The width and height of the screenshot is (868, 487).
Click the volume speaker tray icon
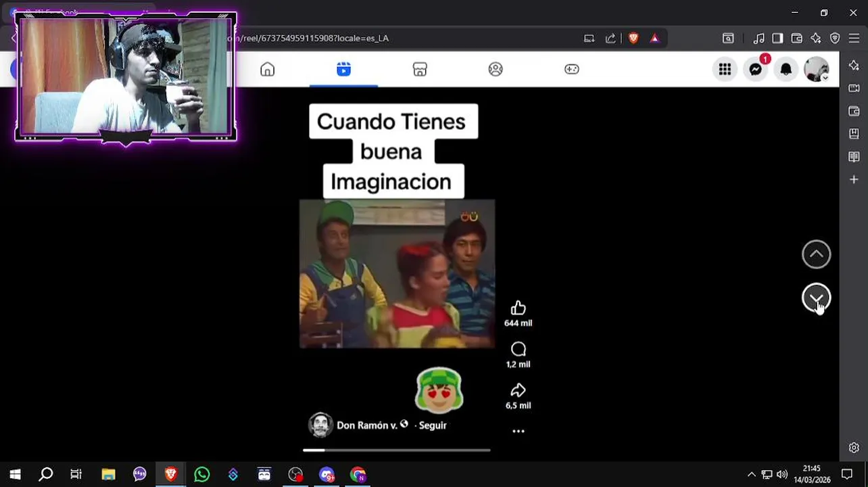coord(782,475)
